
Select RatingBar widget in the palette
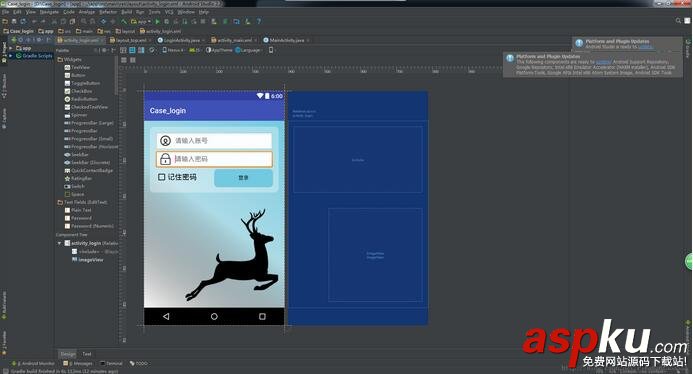click(x=79, y=179)
